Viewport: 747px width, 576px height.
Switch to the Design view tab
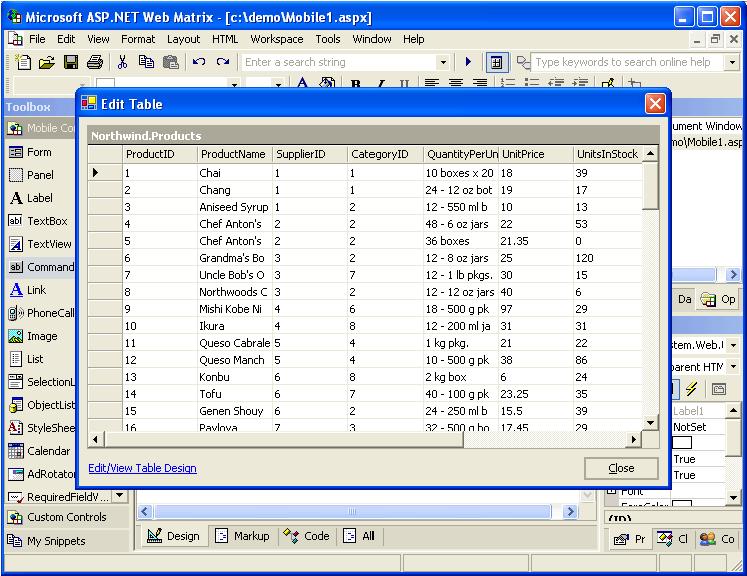click(x=173, y=536)
